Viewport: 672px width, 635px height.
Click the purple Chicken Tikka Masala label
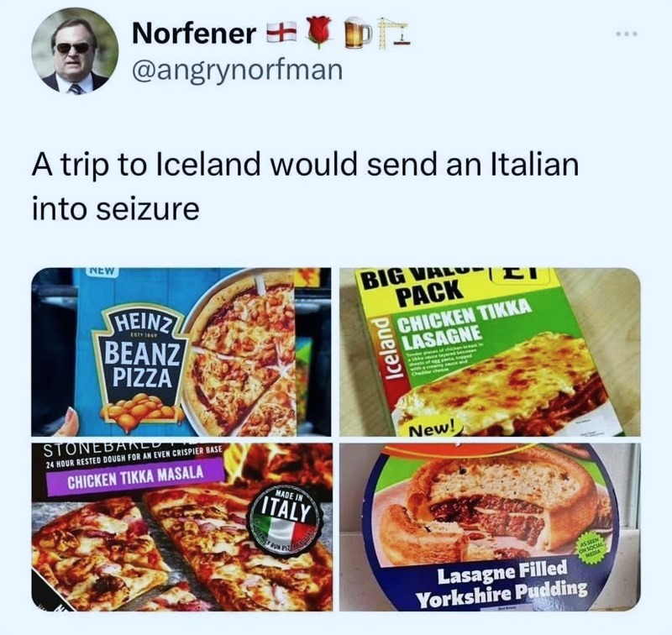pyautogui.click(x=135, y=478)
